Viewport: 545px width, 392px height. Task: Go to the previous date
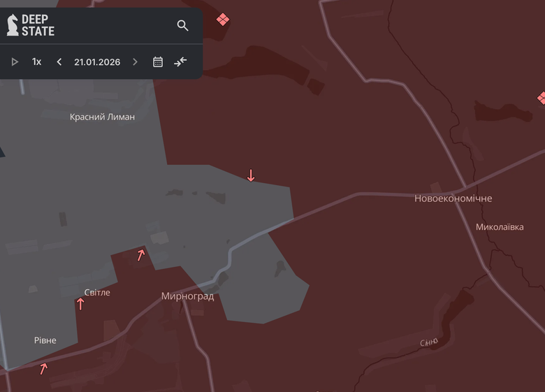(x=59, y=62)
